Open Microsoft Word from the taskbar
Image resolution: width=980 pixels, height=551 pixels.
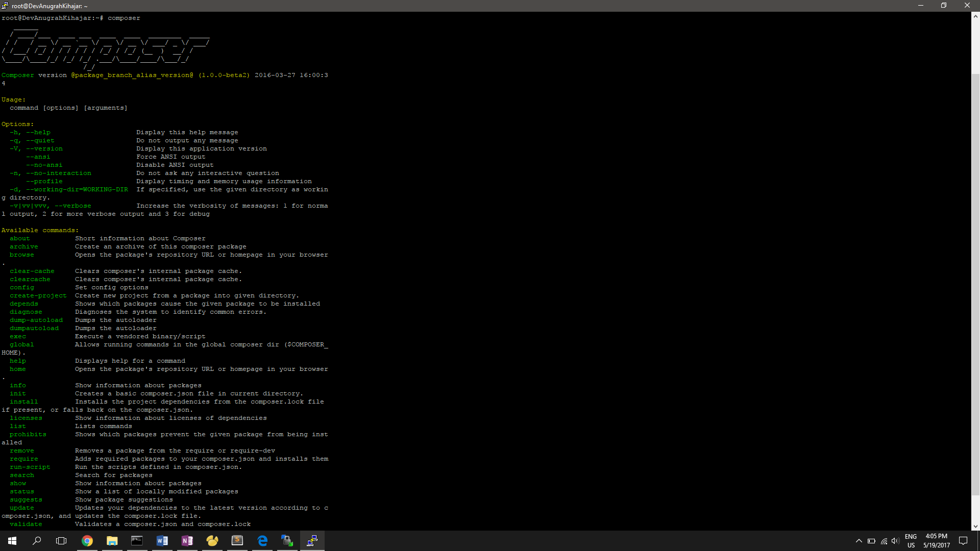point(162,541)
